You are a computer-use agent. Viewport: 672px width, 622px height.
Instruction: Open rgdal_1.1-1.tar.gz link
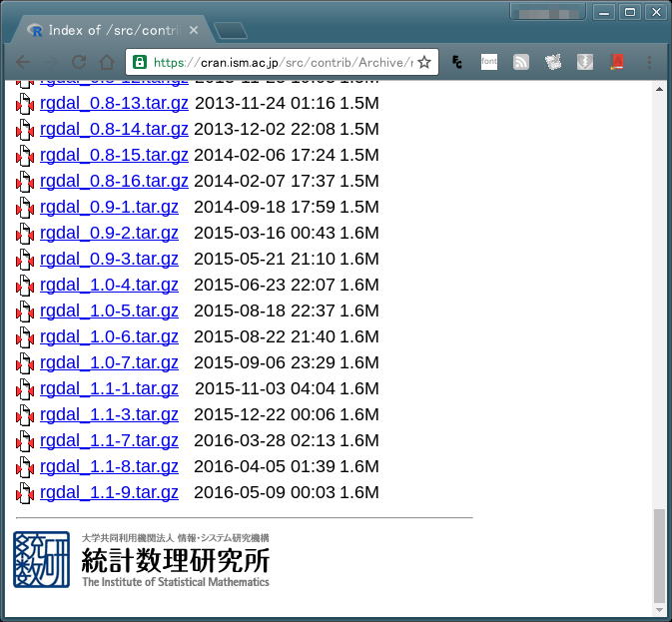pyautogui.click(x=109, y=389)
